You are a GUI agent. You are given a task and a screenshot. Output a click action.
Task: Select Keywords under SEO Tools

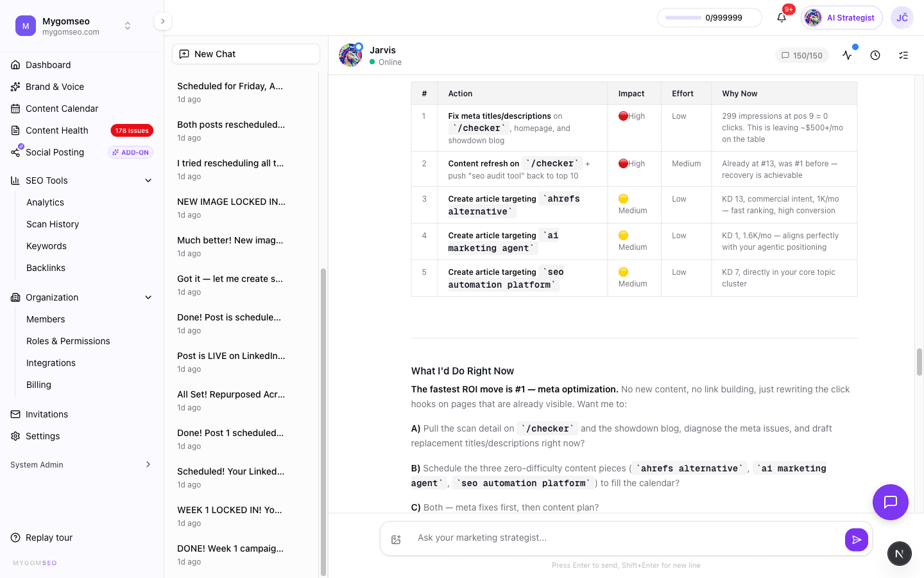[46, 246]
